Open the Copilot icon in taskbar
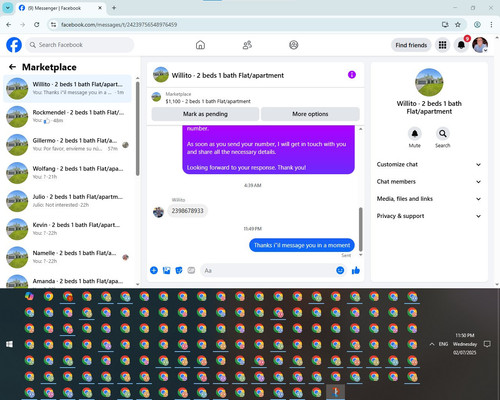This screenshot has height=400, width=500. 29,296
